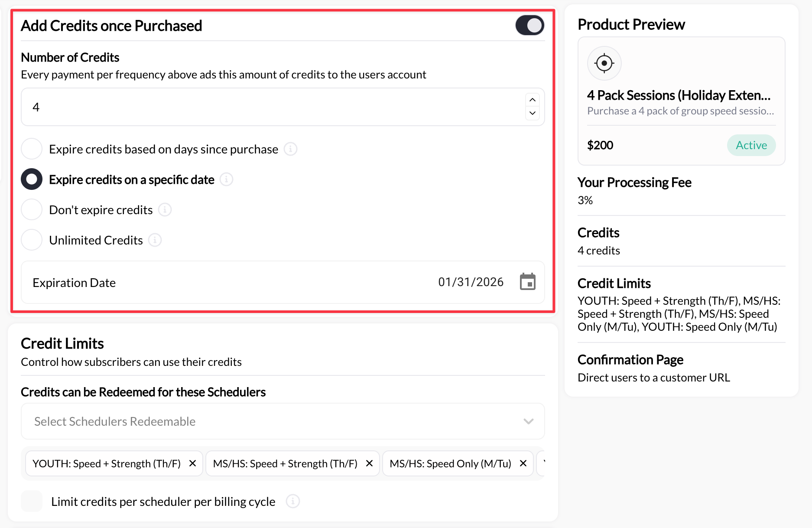Select Don't expire credits option
812x528 pixels.
[31, 209]
